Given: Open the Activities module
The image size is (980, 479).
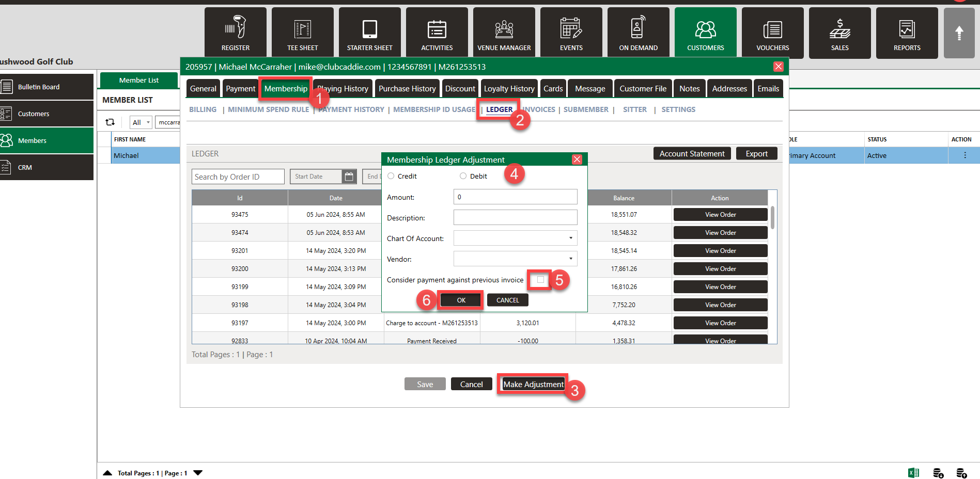Looking at the screenshot, I should pyautogui.click(x=437, y=33).
